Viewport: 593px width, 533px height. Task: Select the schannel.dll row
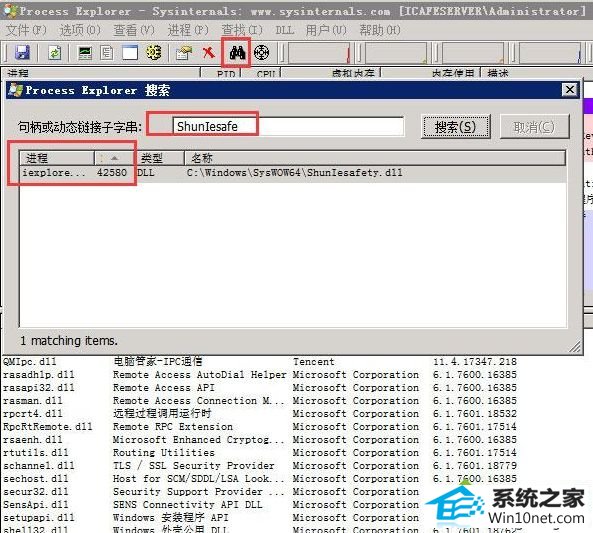pyautogui.click(x=259, y=465)
